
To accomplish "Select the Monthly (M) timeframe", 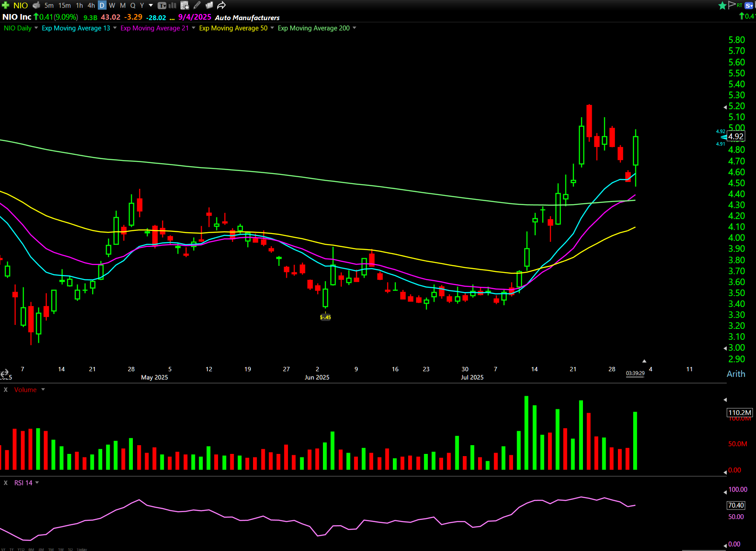I will pos(123,5).
